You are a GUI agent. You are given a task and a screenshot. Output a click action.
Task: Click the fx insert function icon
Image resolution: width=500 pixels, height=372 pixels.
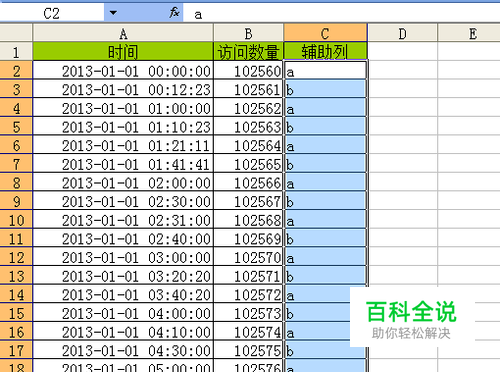point(174,13)
